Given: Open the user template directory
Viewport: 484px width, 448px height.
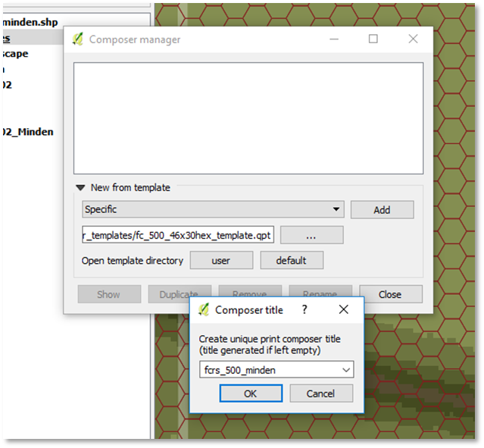Looking at the screenshot, I should tap(220, 260).
